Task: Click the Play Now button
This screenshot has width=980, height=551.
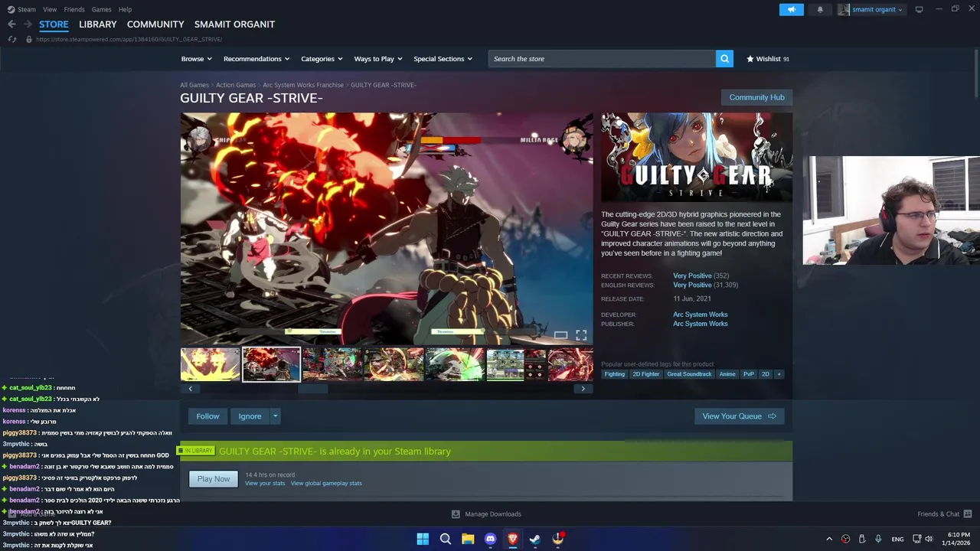Action: (x=214, y=479)
